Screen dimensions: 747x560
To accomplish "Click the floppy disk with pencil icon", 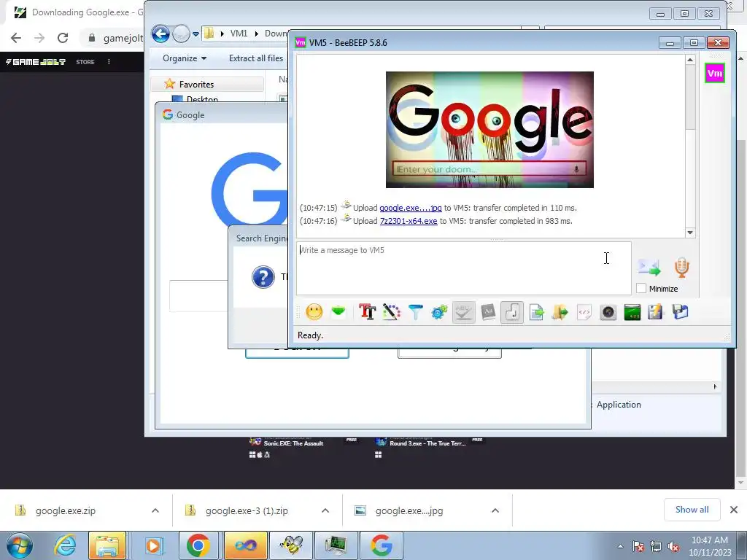I will point(656,312).
